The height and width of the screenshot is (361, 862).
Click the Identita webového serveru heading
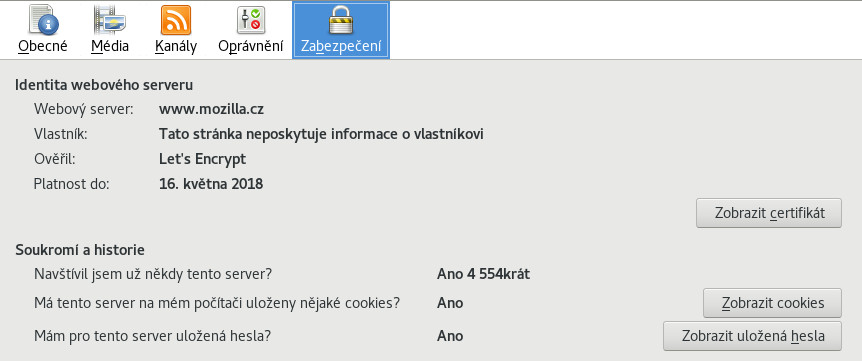(x=104, y=85)
